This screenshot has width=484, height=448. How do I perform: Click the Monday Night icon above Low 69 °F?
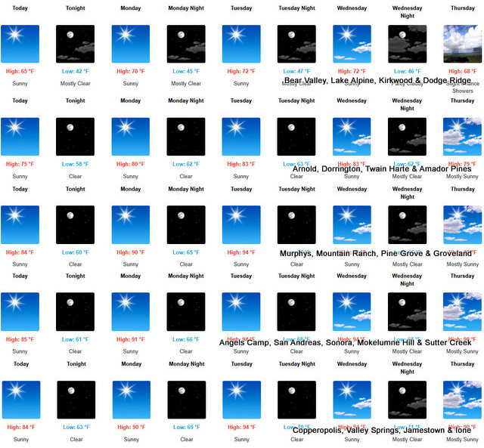click(186, 400)
